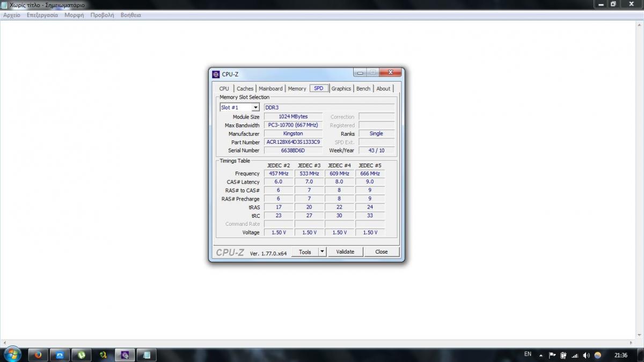
Task: Click the JEDEC #3 tRAS value 20
Action: 309,207
